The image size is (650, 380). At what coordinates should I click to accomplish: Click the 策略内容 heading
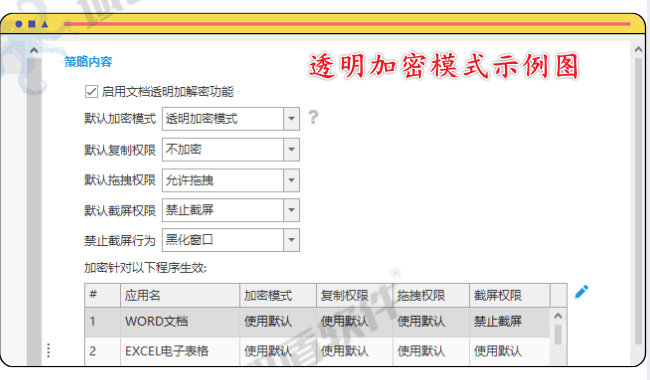(88, 62)
